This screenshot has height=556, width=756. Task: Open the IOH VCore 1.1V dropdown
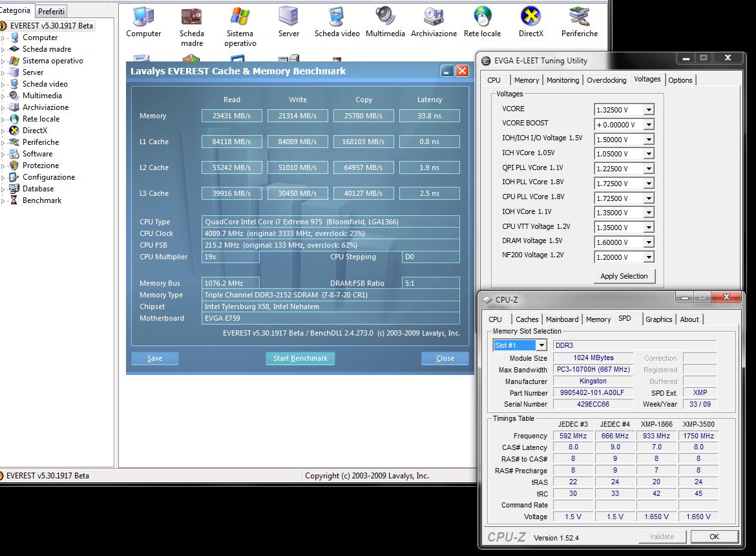(649, 213)
